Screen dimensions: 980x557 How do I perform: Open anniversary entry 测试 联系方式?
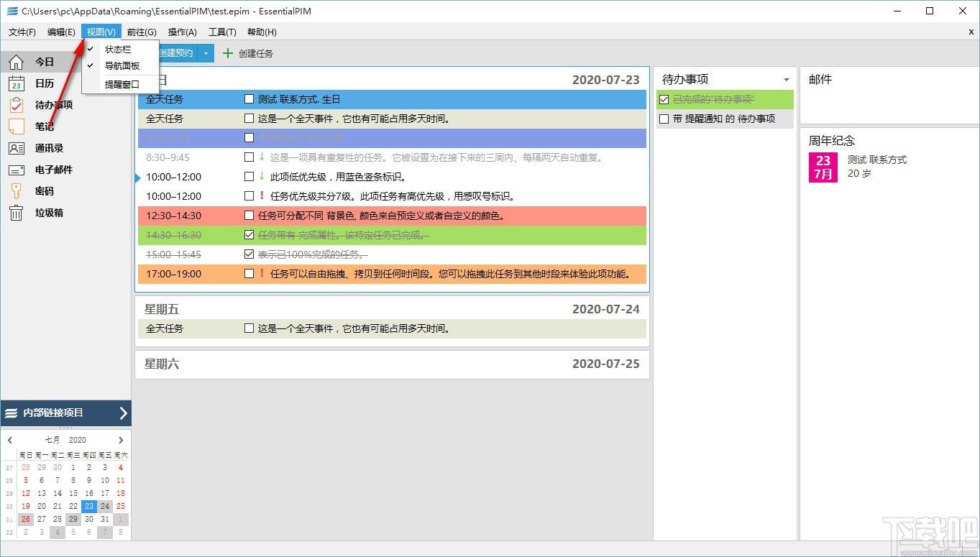[877, 160]
